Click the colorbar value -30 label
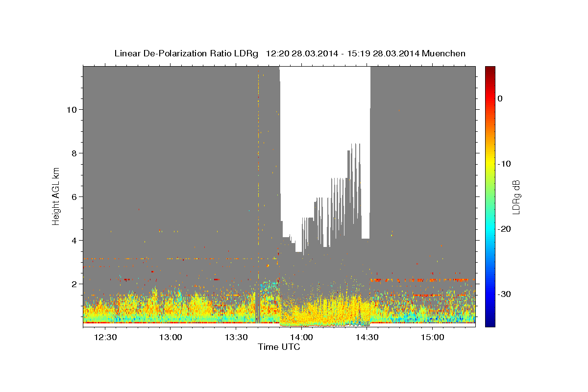588x392 pixels. (x=504, y=294)
